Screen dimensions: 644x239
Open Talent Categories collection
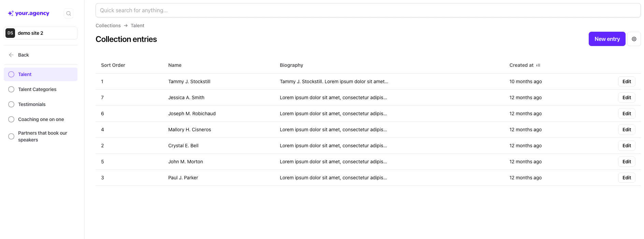pos(37,89)
